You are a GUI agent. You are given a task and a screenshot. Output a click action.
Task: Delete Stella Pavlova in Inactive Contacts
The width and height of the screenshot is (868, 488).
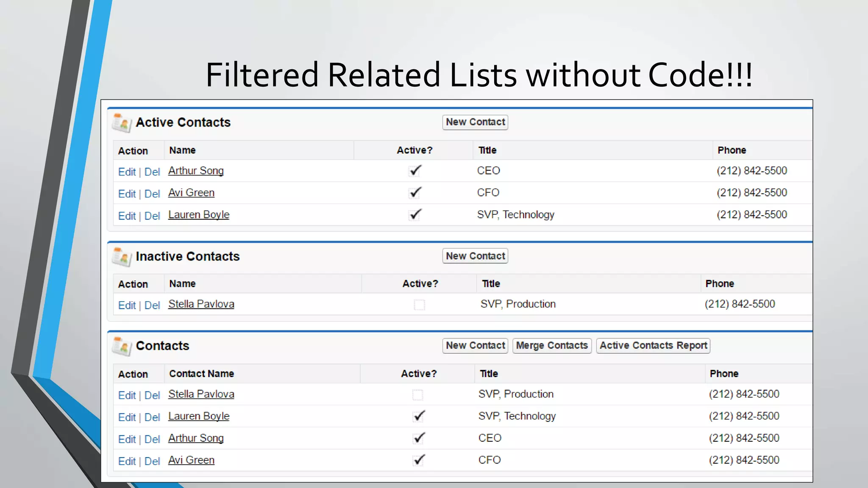tap(152, 305)
